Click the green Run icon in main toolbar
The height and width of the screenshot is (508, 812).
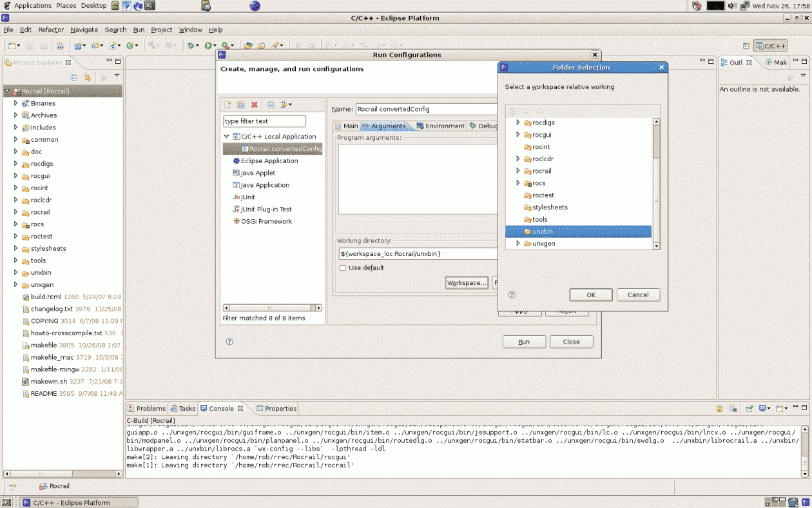pyautogui.click(x=208, y=46)
